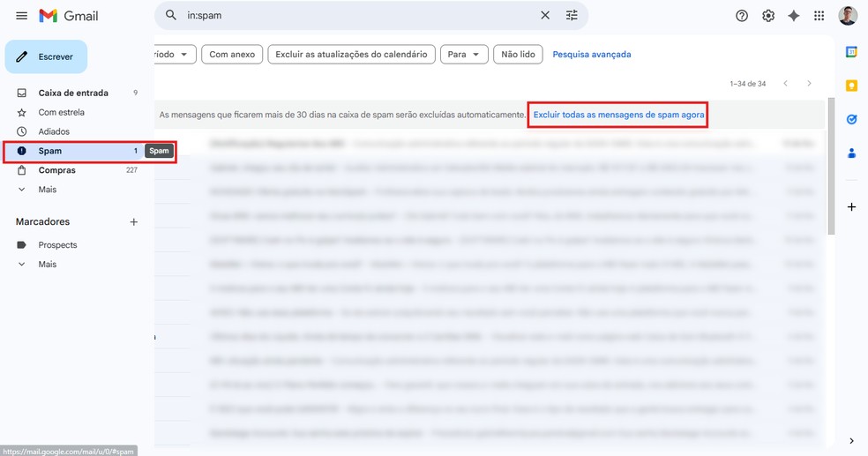Viewport: 868px width, 456px height.
Task: Open Contacts side panel icon
Action: point(851,153)
